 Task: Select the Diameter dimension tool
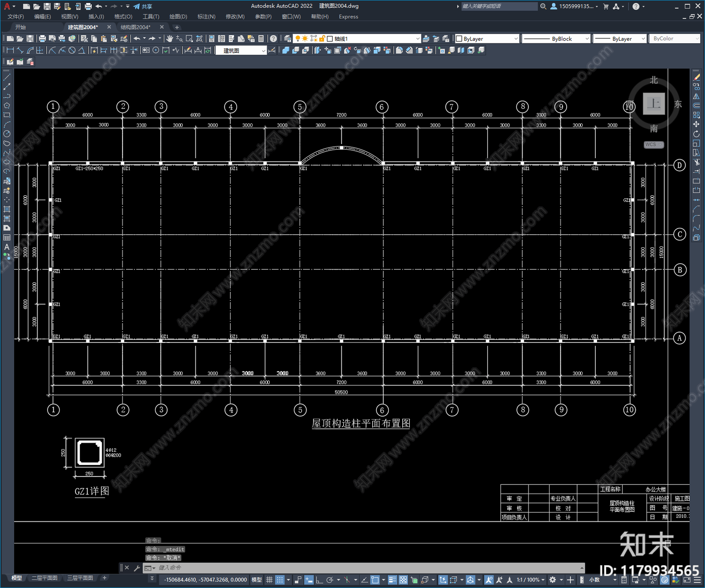[72, 50]
